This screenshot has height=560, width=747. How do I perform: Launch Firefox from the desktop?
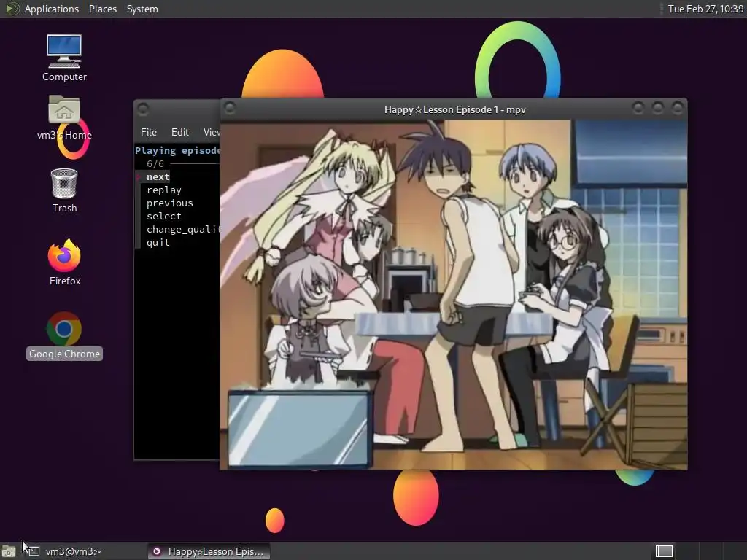point(64,262)
